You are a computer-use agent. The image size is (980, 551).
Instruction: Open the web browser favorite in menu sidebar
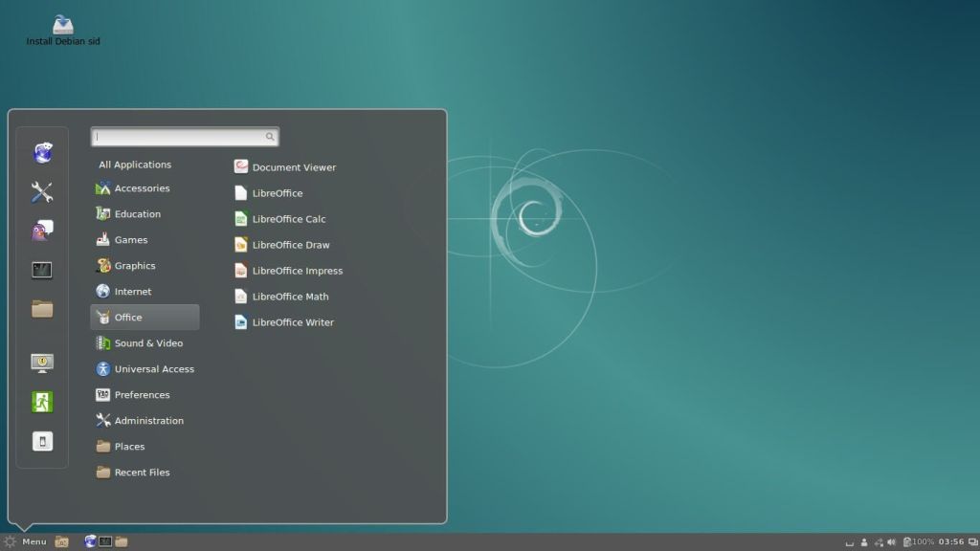pyautogui.click(x=42, y=153)
